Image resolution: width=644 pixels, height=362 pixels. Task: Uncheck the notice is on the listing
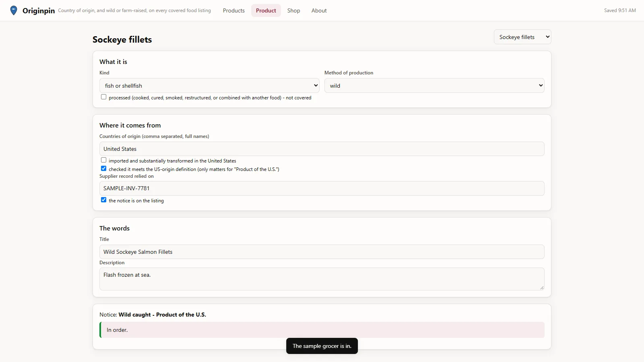tap(104, 200)
